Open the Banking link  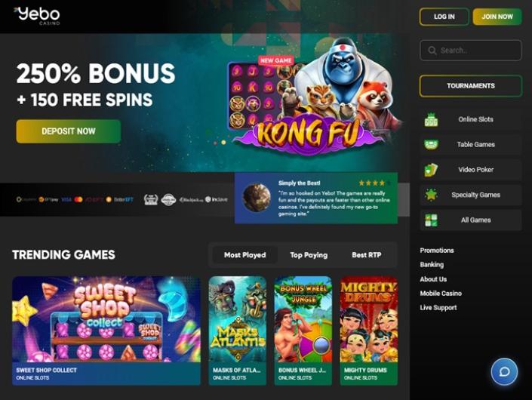432,265
